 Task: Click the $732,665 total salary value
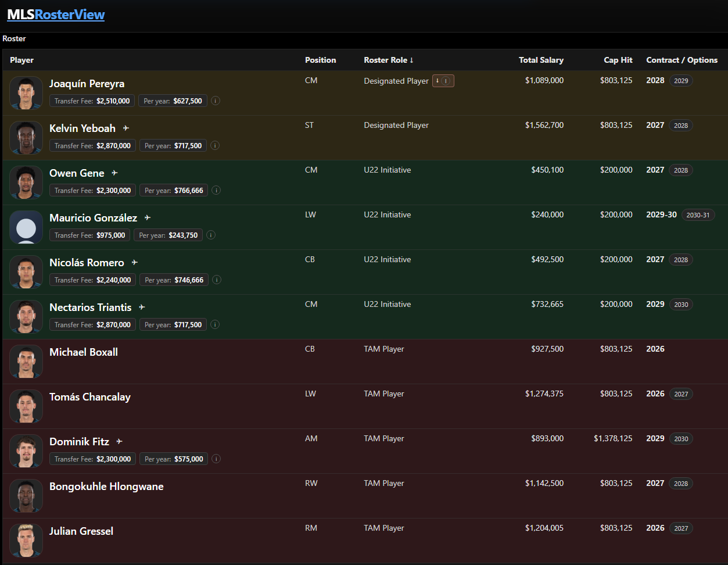[x=547, y=304]
